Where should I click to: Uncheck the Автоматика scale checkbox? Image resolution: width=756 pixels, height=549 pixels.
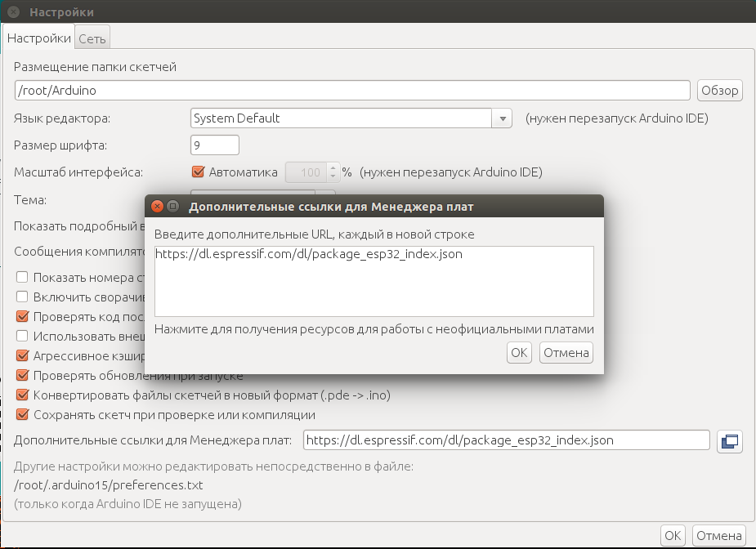pyautogui.click(x=198, y=172)
